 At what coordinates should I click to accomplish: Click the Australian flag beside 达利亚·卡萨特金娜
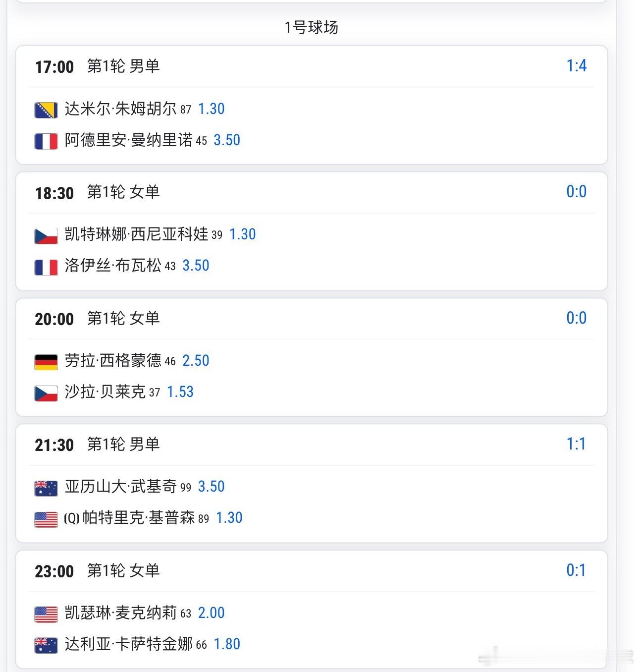point(46,645)
